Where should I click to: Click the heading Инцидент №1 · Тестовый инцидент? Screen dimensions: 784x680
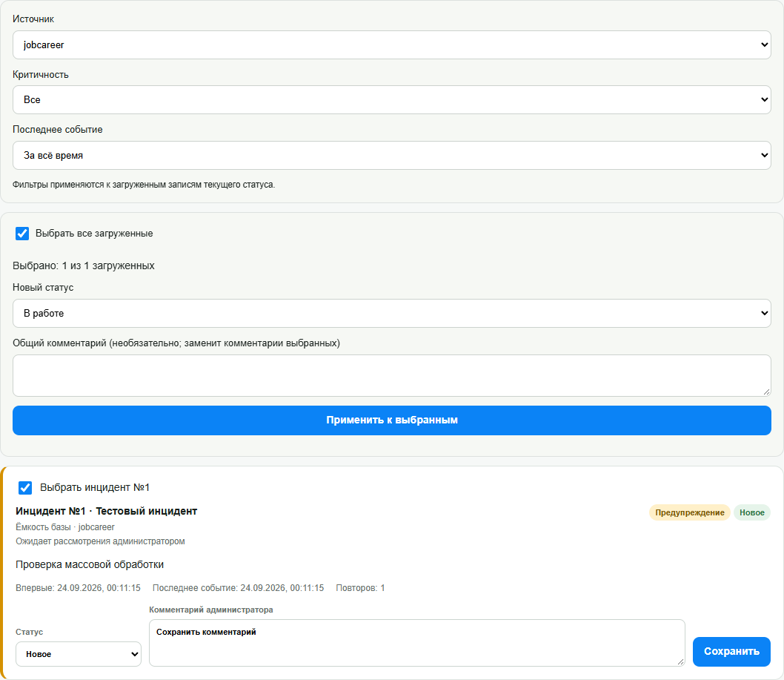(x=107, y=511)
